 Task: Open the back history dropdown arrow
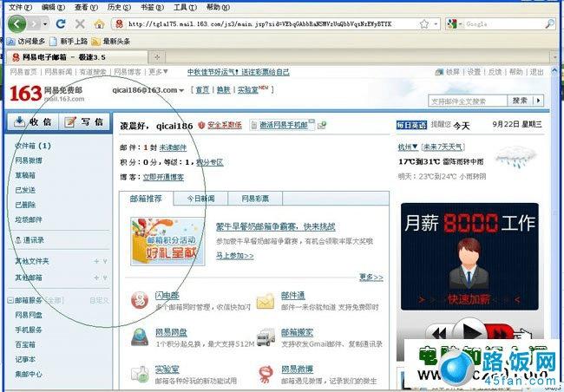[45, 24]
